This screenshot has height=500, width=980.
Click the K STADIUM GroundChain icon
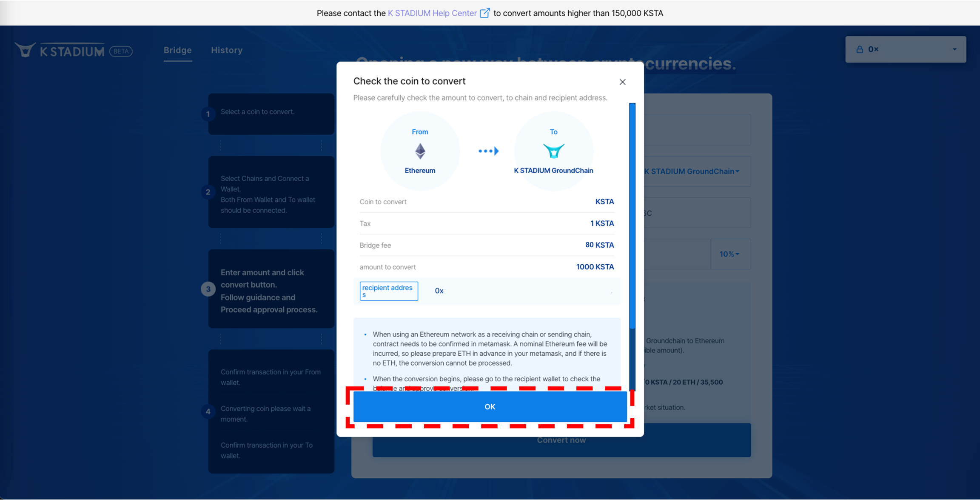pos(553,151)
